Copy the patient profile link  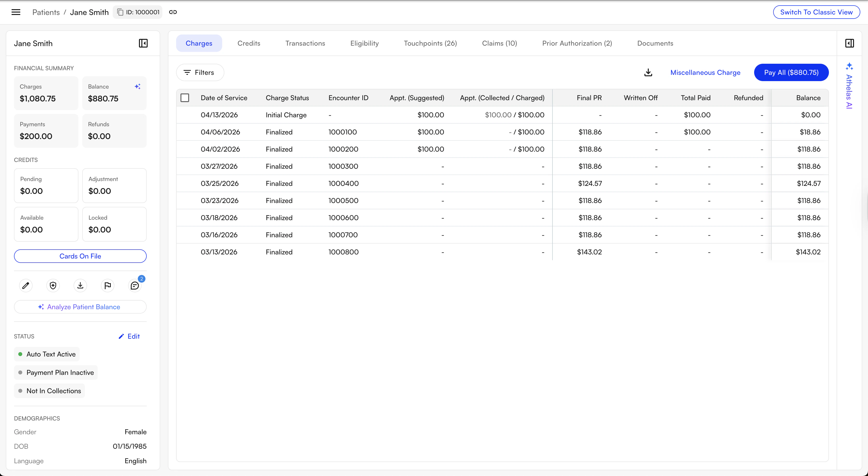(173, 12)
